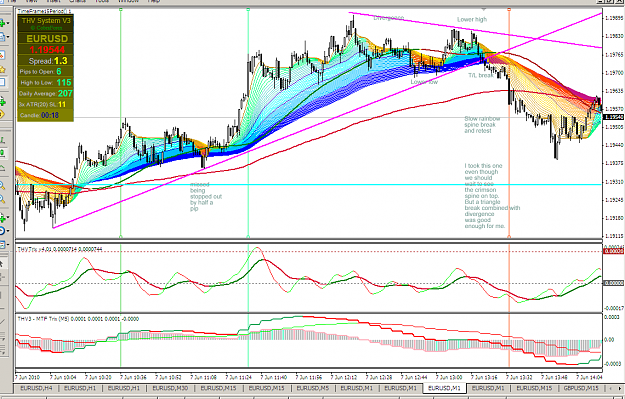Select the 'I took this one' annotation text
The height and width of the screenshot is (399, 625).
[x=492, y=196]
